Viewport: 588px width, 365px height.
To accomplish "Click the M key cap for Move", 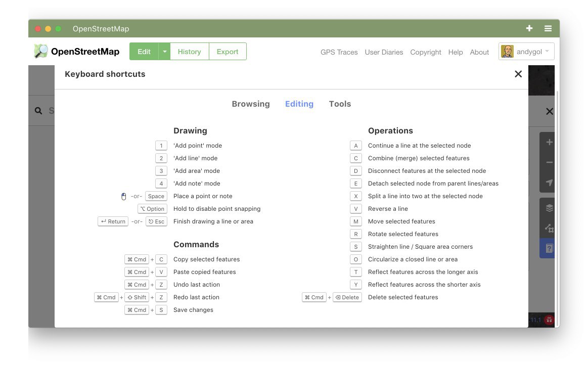I will tap(355, 221).
